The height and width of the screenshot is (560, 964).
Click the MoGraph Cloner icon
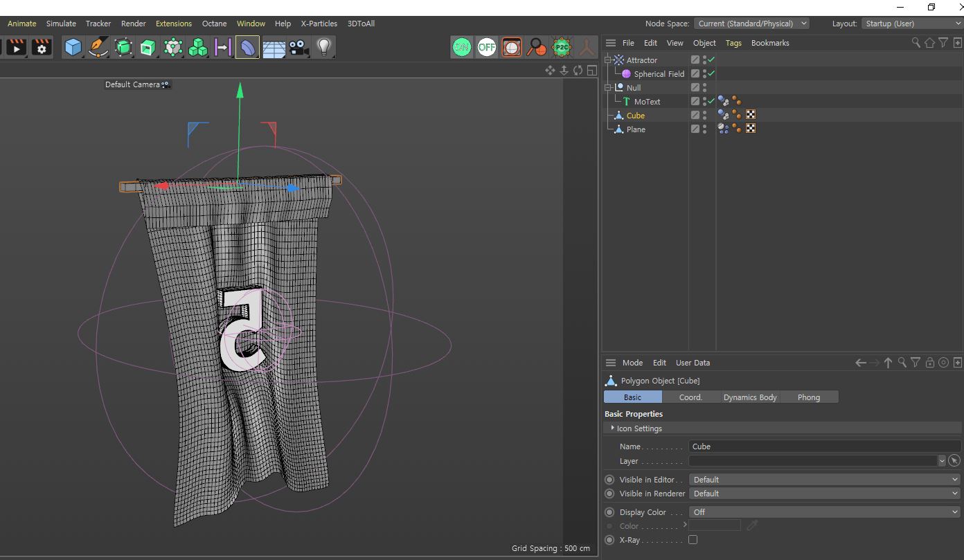[198, 47]
